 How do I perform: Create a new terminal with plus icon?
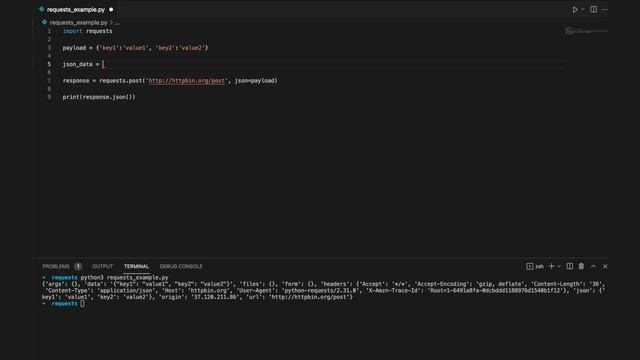coord(551,267)
